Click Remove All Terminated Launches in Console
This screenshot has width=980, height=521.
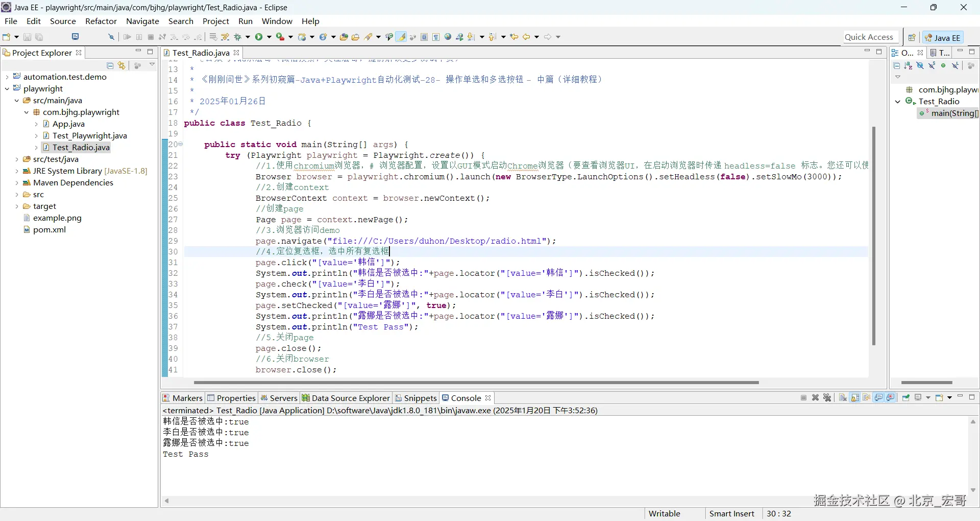pyautogui.click(x=827, y=398)
